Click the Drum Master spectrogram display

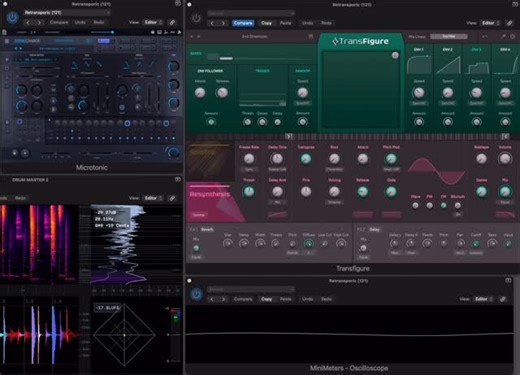tap(39, 244)
